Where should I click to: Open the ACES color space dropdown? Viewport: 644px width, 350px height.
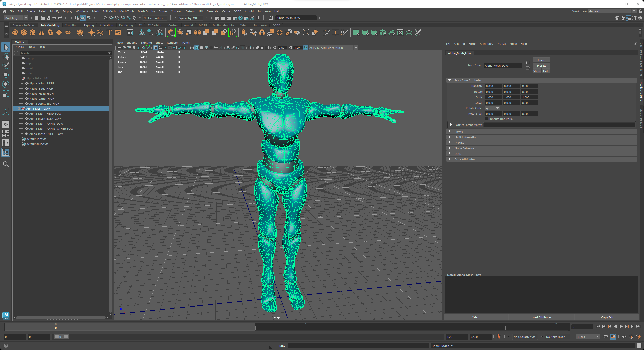pos(333,48)
